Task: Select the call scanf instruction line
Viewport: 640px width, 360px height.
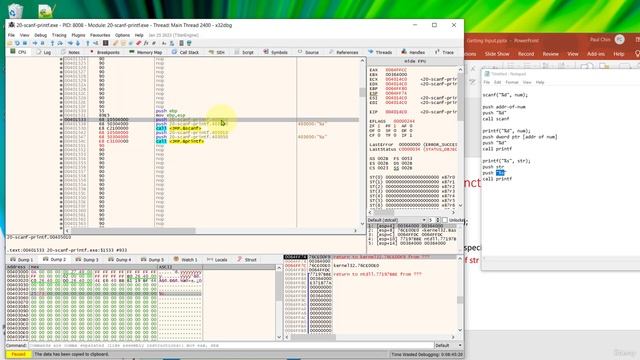Action: pyautogui.click(x=211, y=128)
